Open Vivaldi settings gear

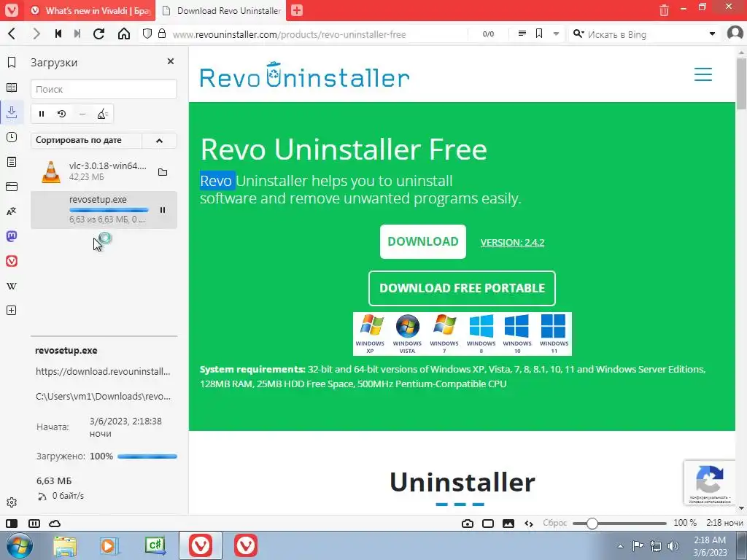tap(12, 502)
